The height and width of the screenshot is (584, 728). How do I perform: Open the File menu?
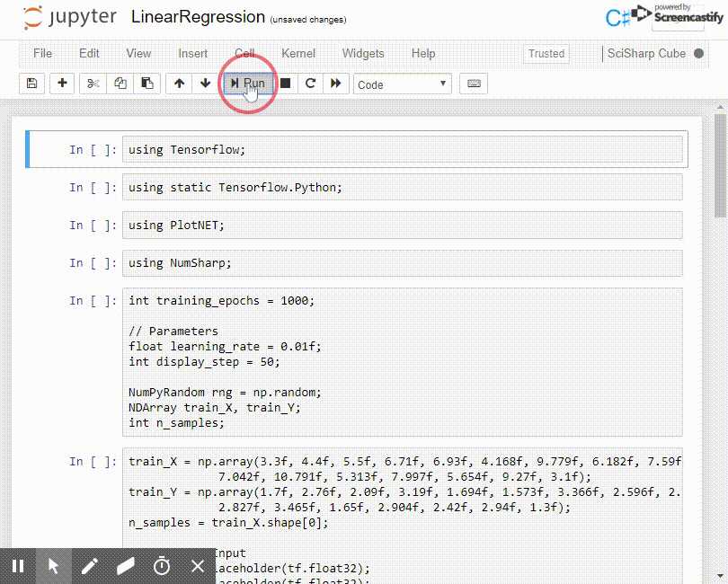point(43,53)
